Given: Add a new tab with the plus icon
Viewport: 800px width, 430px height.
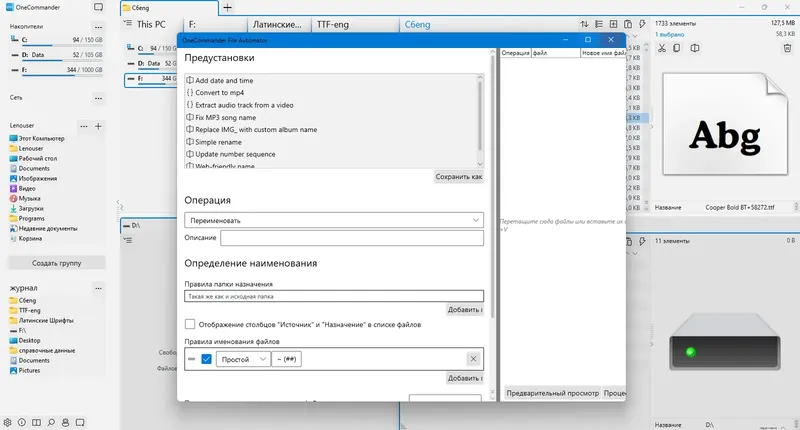Looking at the screenshot, I should click(x=228, y=8).
